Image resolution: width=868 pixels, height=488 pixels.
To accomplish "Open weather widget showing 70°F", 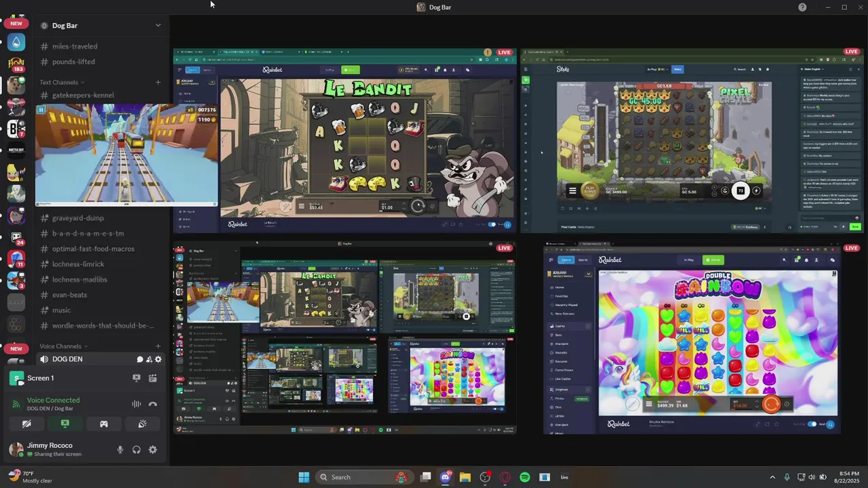I will pos(30,477).
